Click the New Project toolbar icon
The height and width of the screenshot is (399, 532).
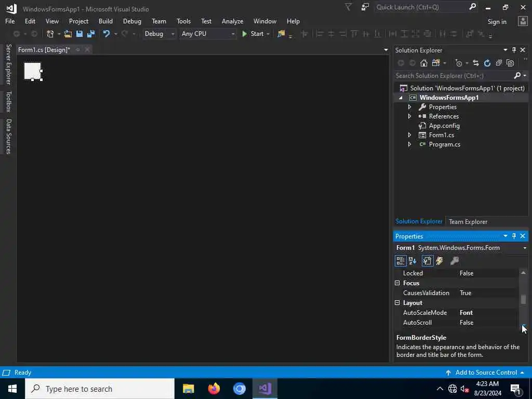[x=50, y=34]
